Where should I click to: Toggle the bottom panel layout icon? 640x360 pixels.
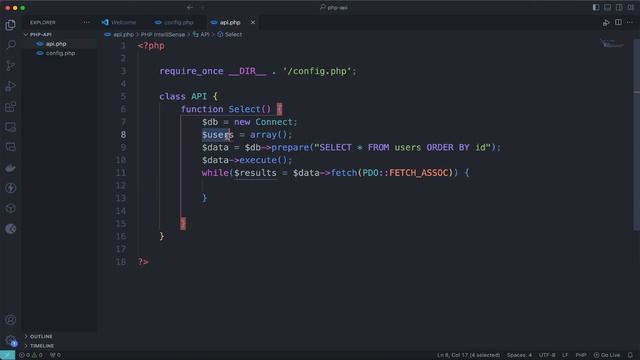(607, 7)
